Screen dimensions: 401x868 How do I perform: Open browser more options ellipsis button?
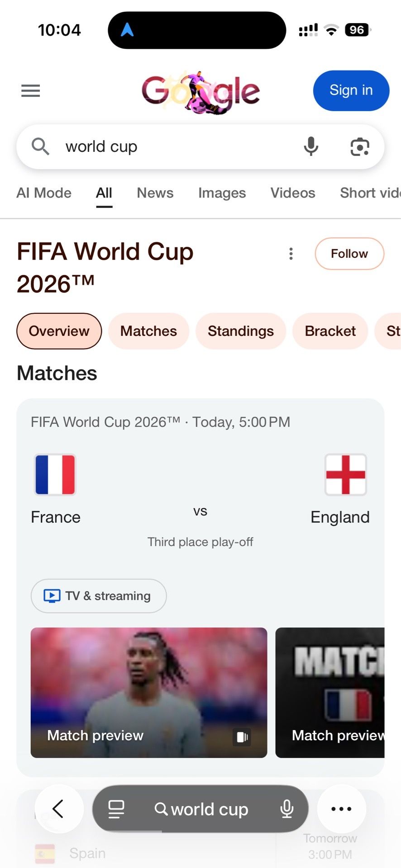point(341,809)
